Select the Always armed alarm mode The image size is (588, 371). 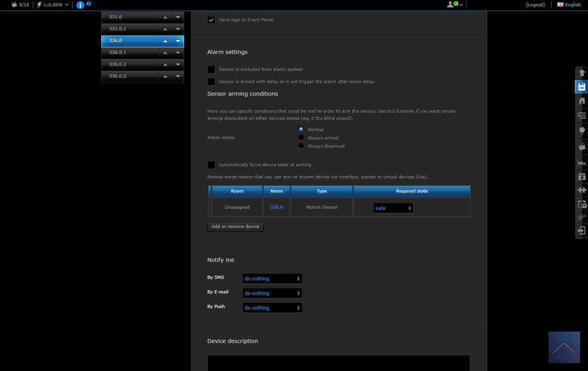[301, 138]
